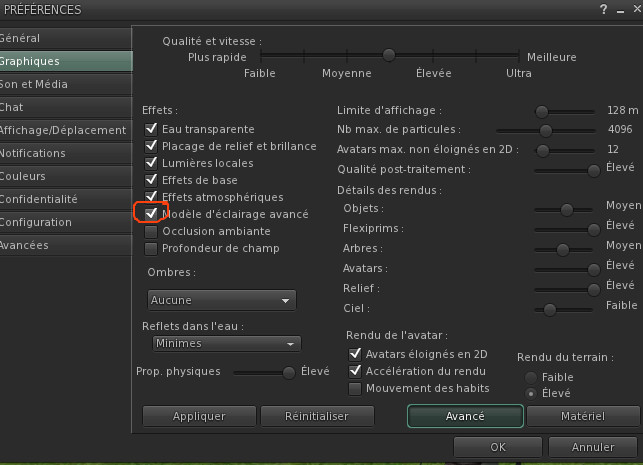
Task: Click the Prop. physiques slider
Action: pyautogui.click(x=264, y=372)
